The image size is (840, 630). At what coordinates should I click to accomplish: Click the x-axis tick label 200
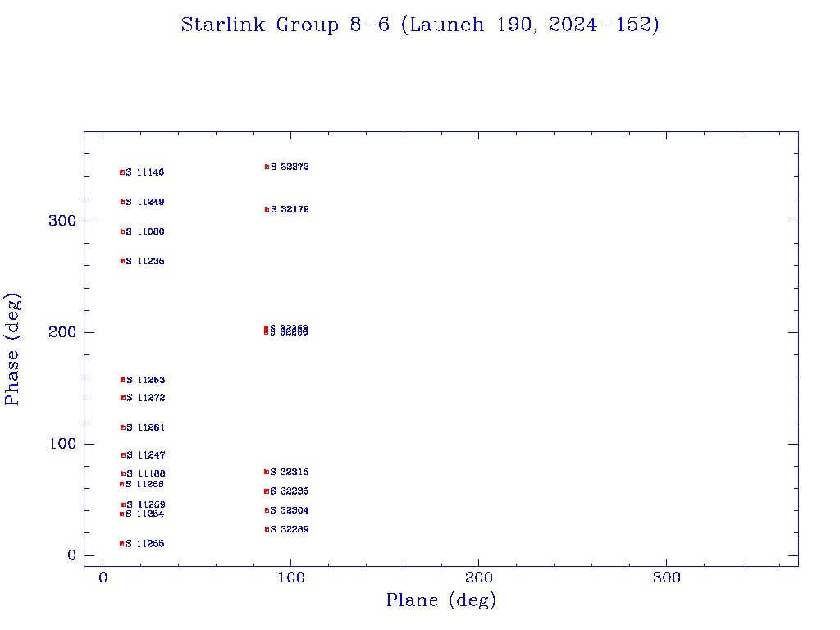coord(479,578)
